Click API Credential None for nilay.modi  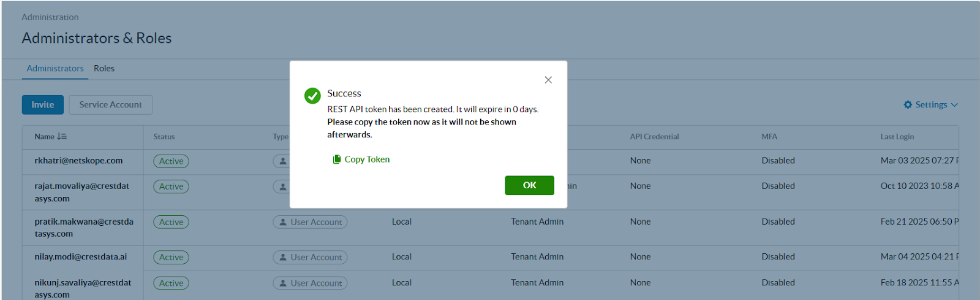click(640, 257)
